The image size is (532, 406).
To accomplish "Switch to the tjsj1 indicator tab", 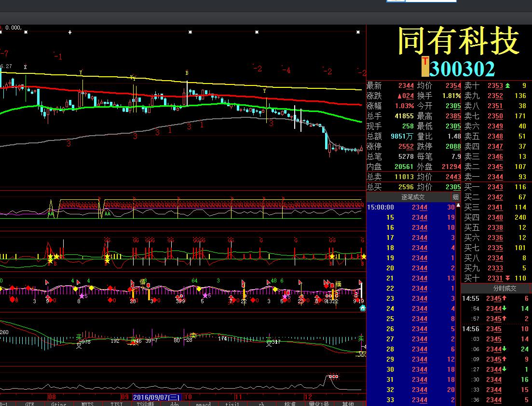I will click(x=232, y=404).
